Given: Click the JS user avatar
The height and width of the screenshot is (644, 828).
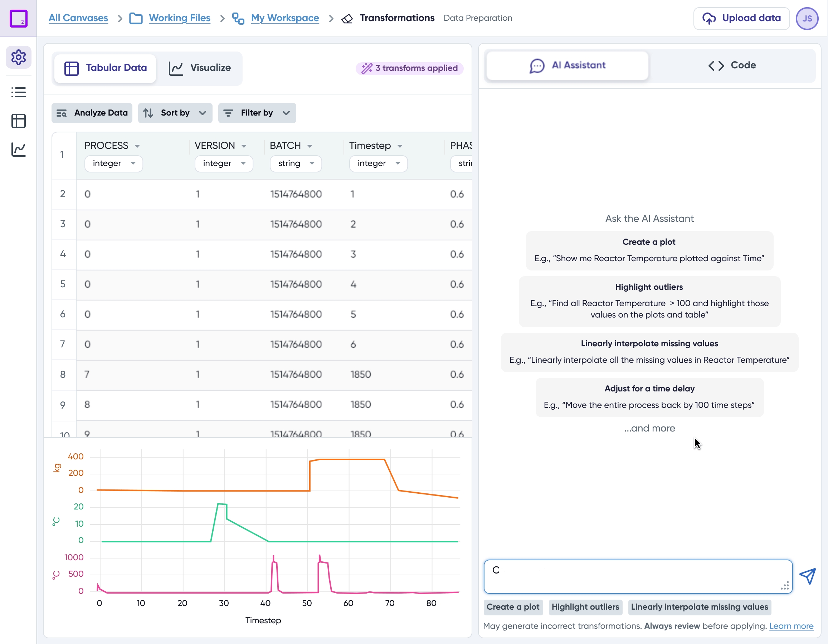Looking at the screenshot, I should click(807, 18).
